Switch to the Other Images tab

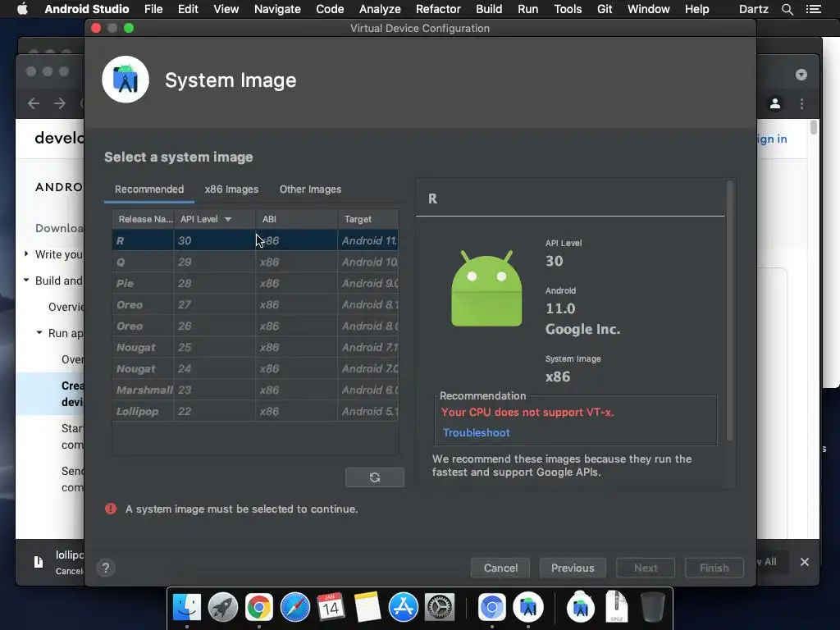pos(310,189)
